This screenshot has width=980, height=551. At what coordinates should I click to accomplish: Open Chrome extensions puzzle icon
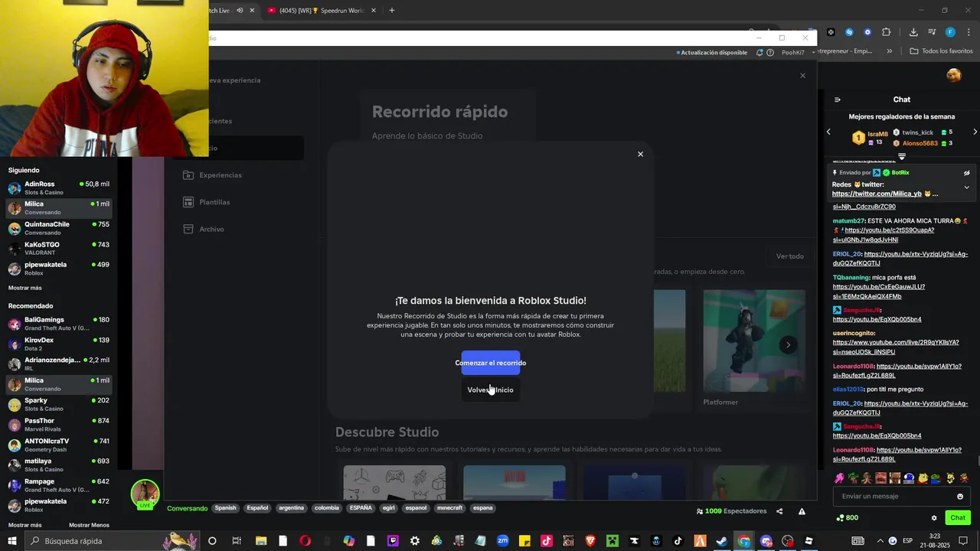click(x=886, y=32)
